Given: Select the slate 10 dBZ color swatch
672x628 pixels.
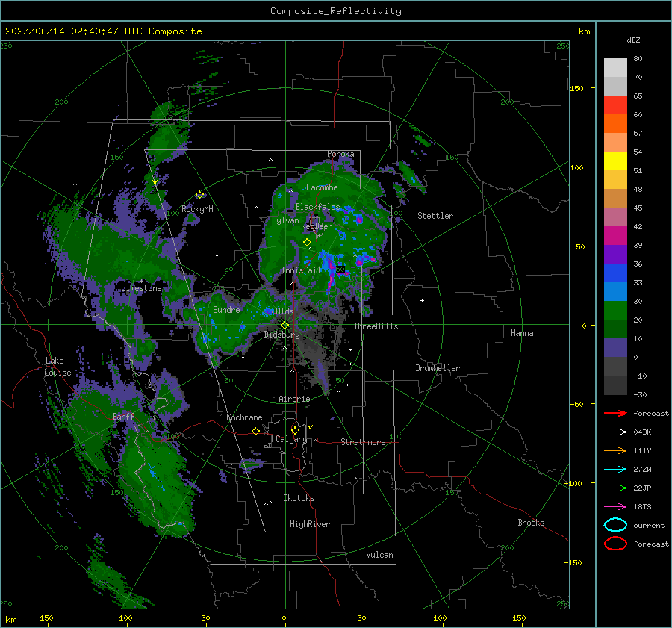Looking at the screenshot, I should (x=615, y=347).
